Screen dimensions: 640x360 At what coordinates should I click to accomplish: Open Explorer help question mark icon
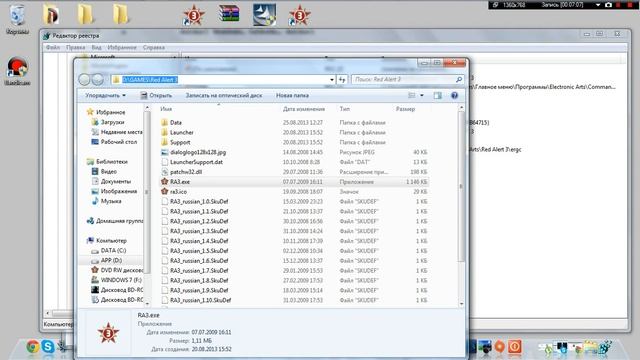click(454, 96)
